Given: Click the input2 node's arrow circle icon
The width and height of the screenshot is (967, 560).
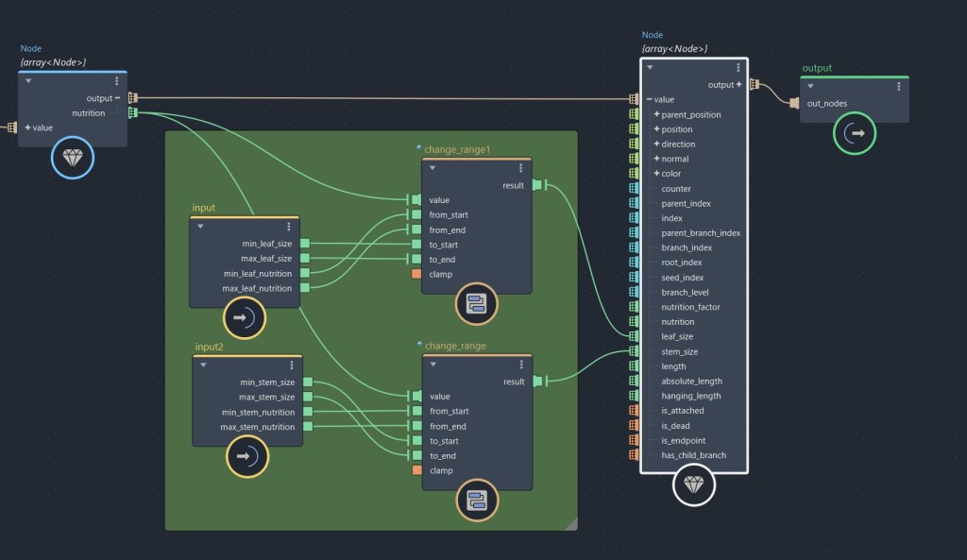Looking at the screenshot, I should [247, 456].
